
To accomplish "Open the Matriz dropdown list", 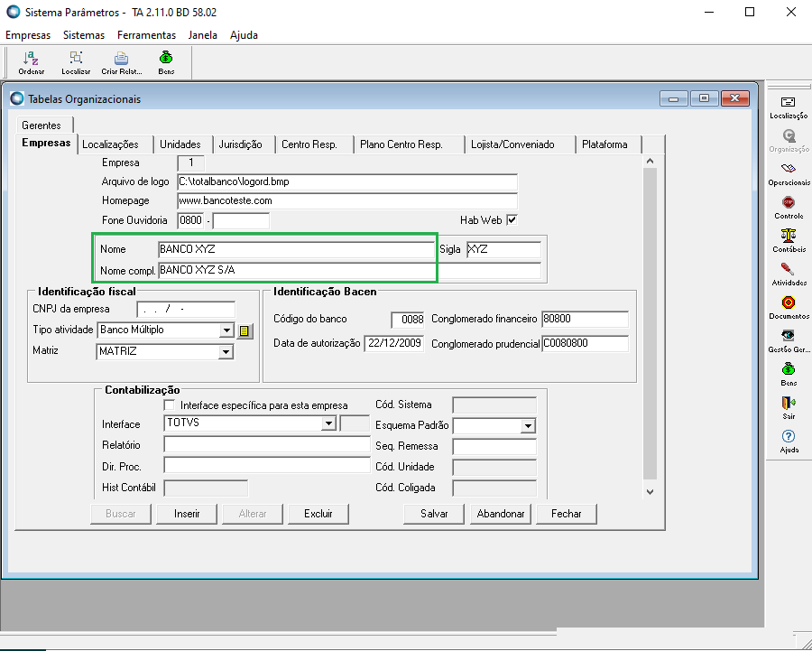I will click(x=226, y=352).
